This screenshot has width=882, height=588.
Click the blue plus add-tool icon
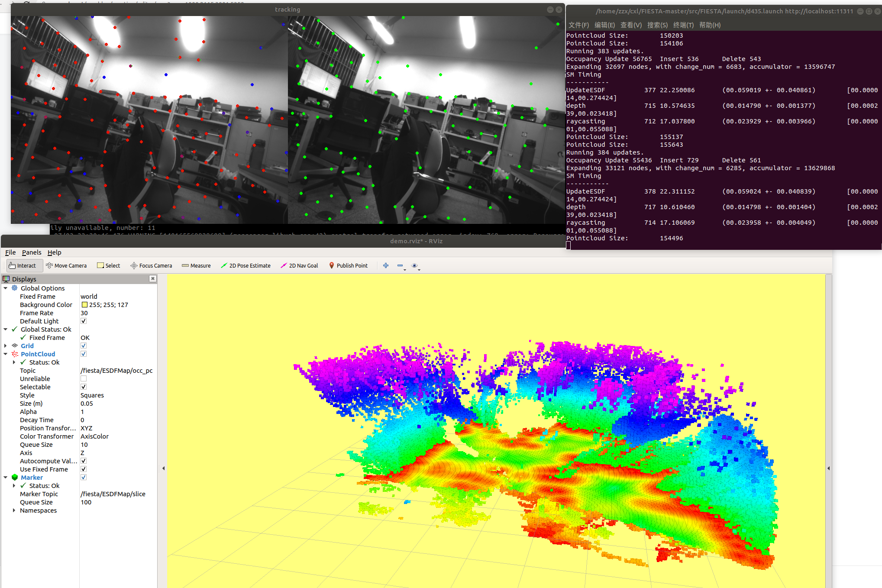point(385,265)
